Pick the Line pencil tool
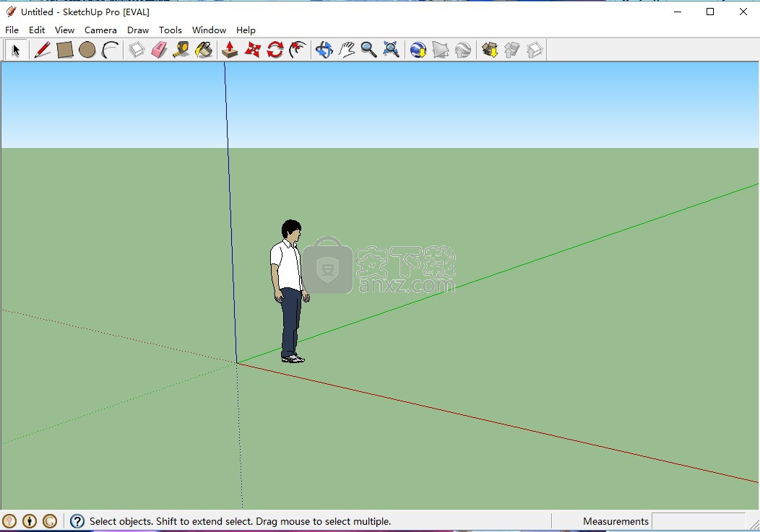 [x=42, y=50]
